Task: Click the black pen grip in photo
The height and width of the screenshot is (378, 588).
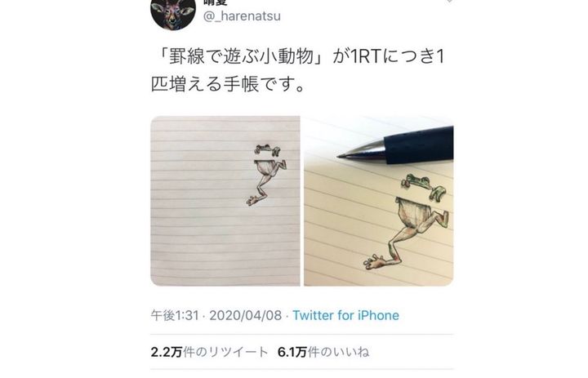Action: (419, 145)
